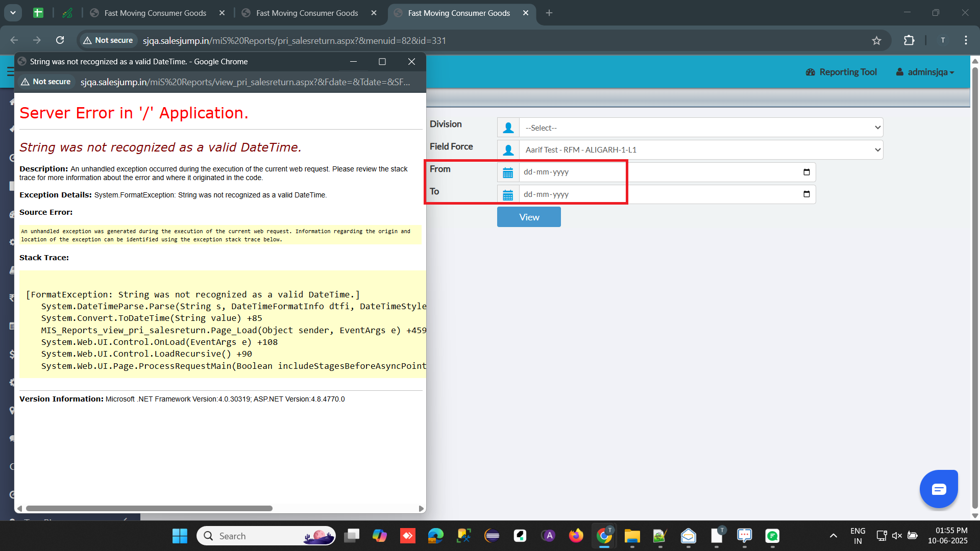Open the Field Force dropdown
Image resolution: width=980 pixels, height=551 pixels.
click(701, 149)
